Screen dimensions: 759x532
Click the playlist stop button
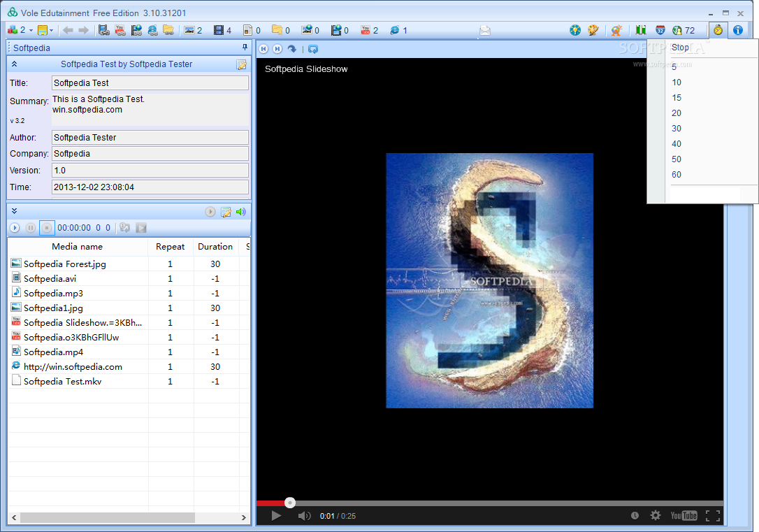tap(47, 227)
